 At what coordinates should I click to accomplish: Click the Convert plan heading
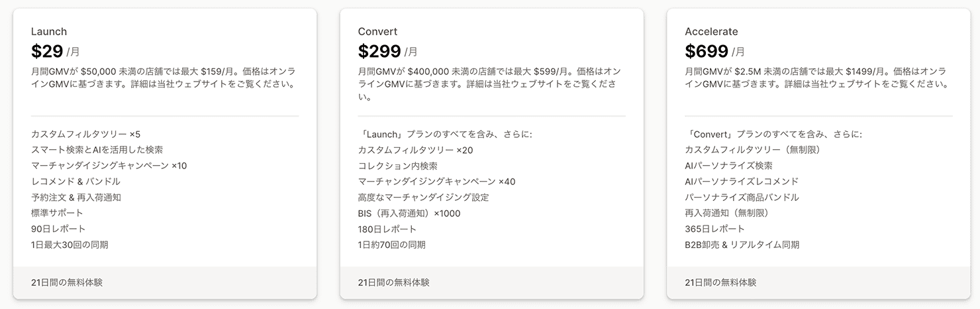coord(376,32)
